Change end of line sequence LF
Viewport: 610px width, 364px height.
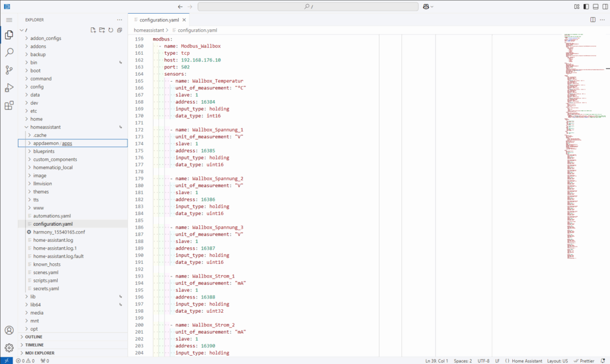497,361
